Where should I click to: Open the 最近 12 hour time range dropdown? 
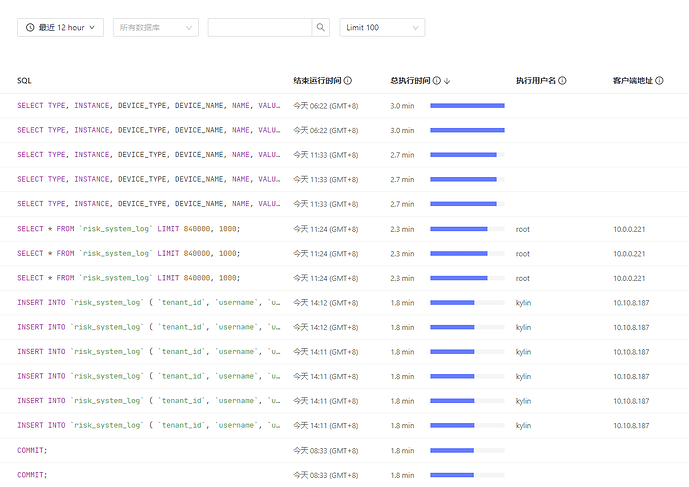(60, 28)
